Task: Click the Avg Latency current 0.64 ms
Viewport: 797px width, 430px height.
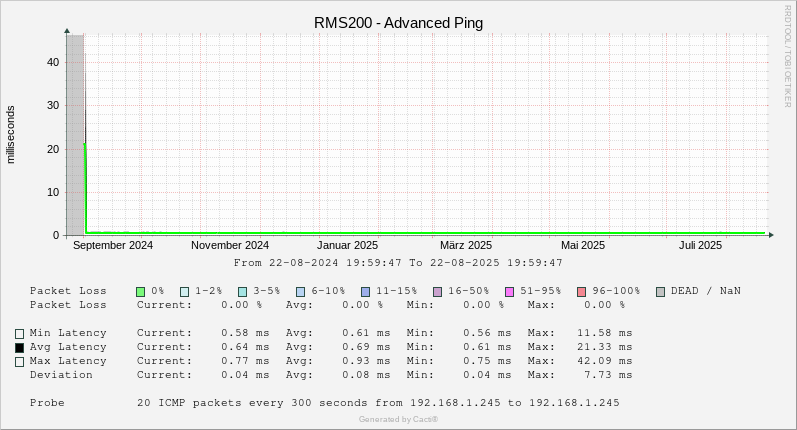Action: [245, 347]
